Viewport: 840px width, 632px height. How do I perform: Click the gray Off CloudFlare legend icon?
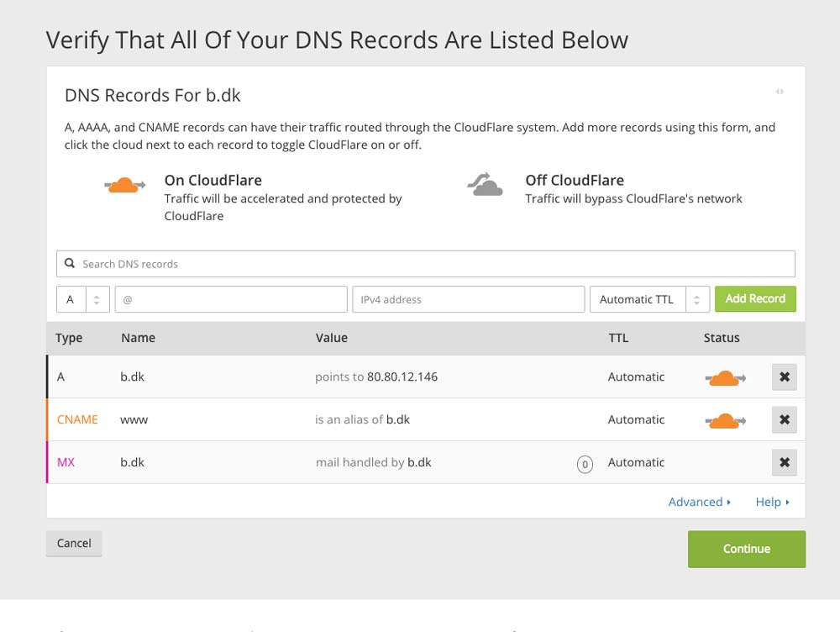tap(486, 185)
